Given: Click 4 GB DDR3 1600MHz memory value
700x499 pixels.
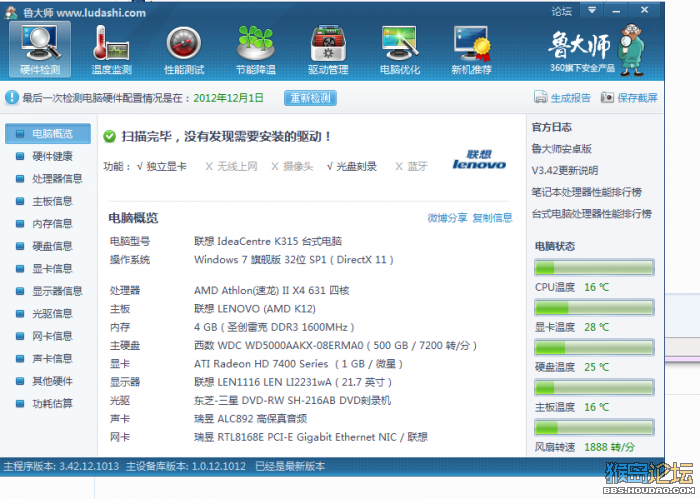Looking at the screenshot, I should [x=274, y=327].
